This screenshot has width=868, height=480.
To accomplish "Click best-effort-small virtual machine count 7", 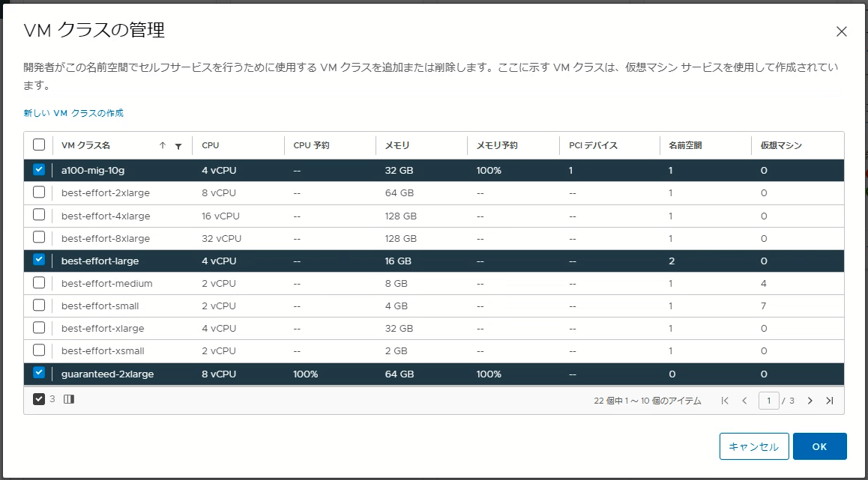I will (763, 306).
